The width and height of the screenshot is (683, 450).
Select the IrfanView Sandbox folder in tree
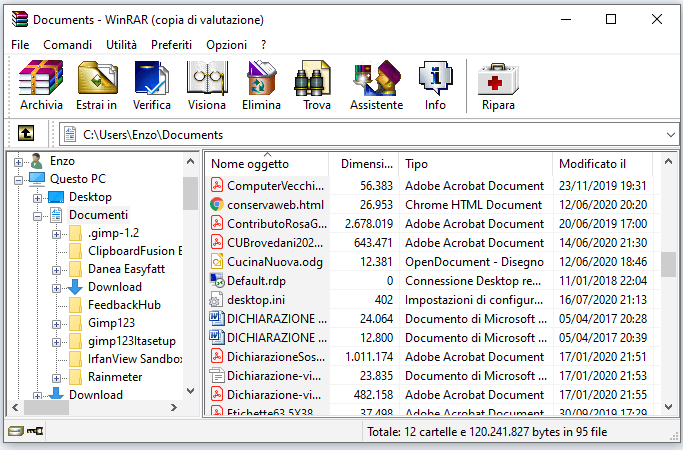click(x=135, y=359)
